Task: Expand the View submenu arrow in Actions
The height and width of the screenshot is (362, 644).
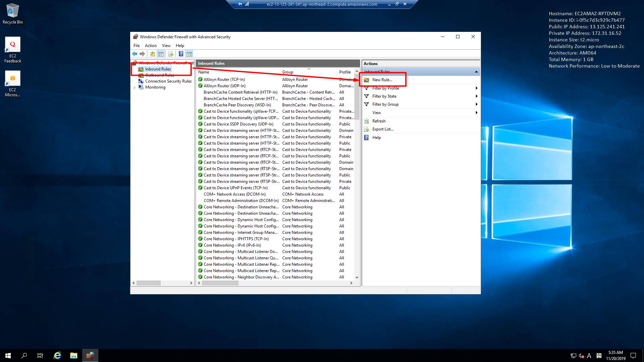Action: (x=476, y=113)
